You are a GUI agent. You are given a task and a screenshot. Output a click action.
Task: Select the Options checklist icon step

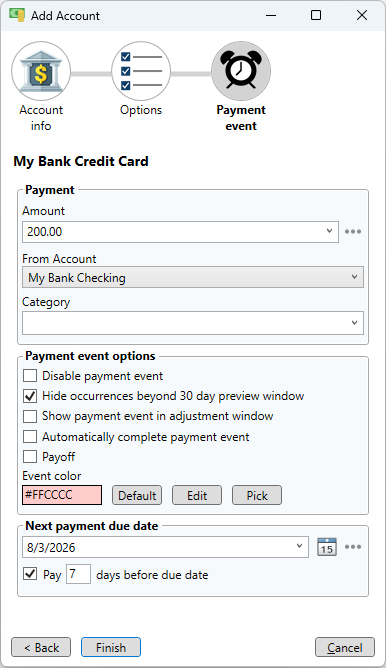(x=141, y=71)
